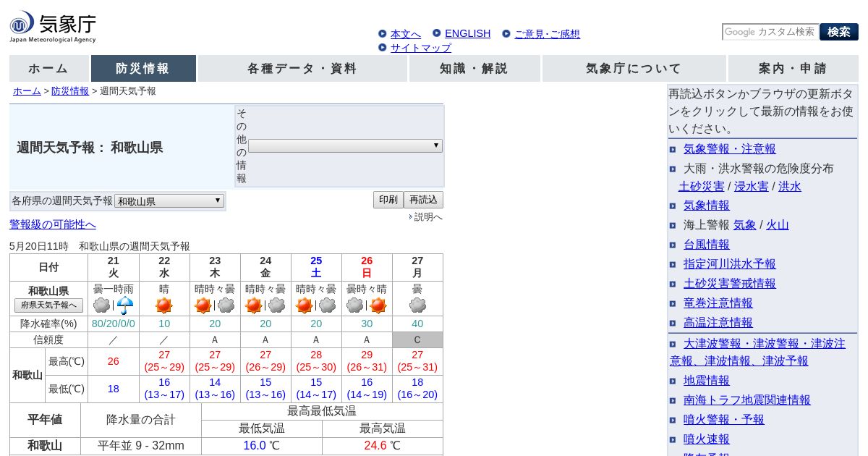Click the cloud icon for Monday the 27th
Viewport: 868px width, 456px height.
(417, 305)
